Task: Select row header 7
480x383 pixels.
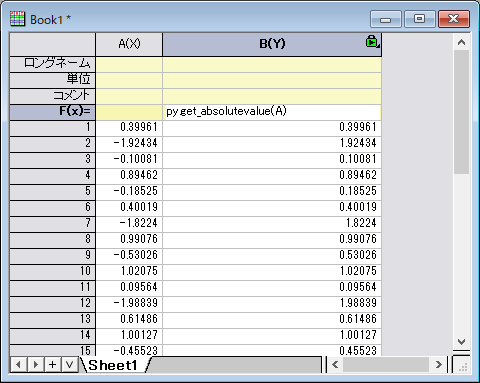Action: 53,224
